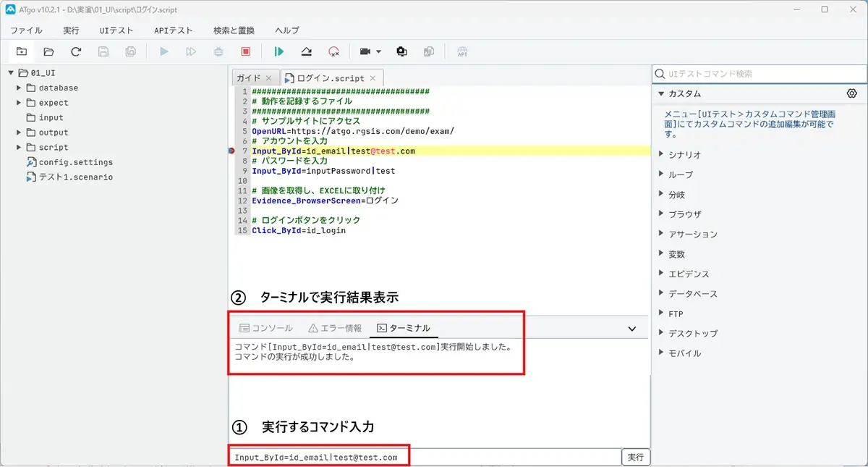
Task: Open the ファイル menu
Action: point(26,30)
